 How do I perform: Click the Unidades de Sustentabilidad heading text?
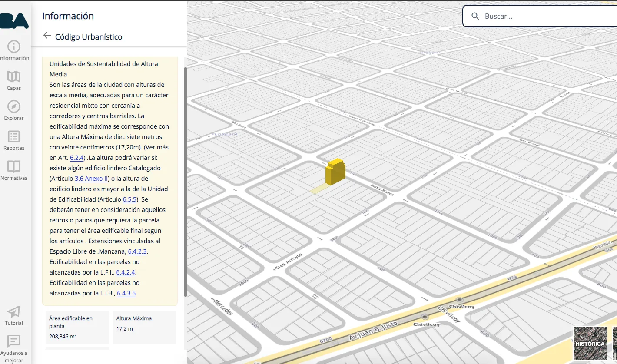[x=104, y=69]
